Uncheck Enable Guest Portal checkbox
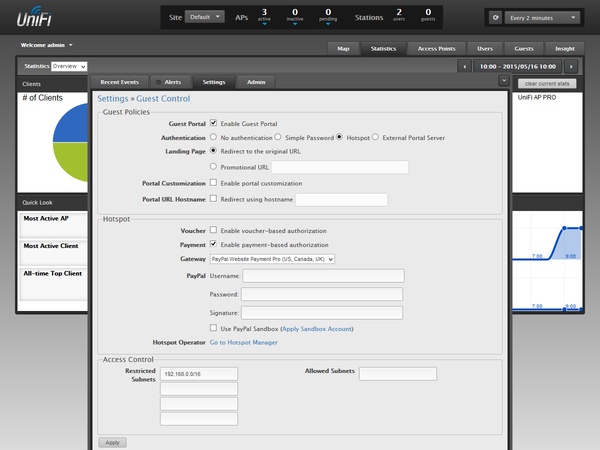This screenshot has width=600, height=450. tap(213, 123)
